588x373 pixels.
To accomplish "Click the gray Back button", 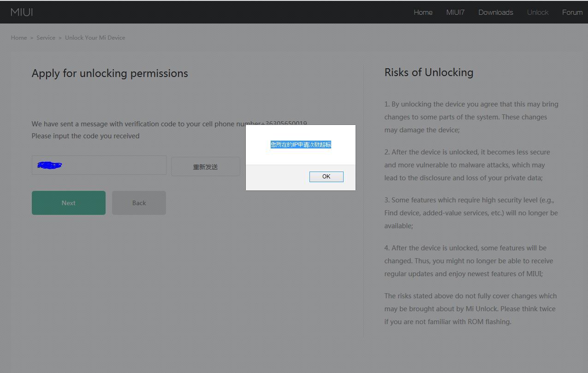I will (139, 203).
